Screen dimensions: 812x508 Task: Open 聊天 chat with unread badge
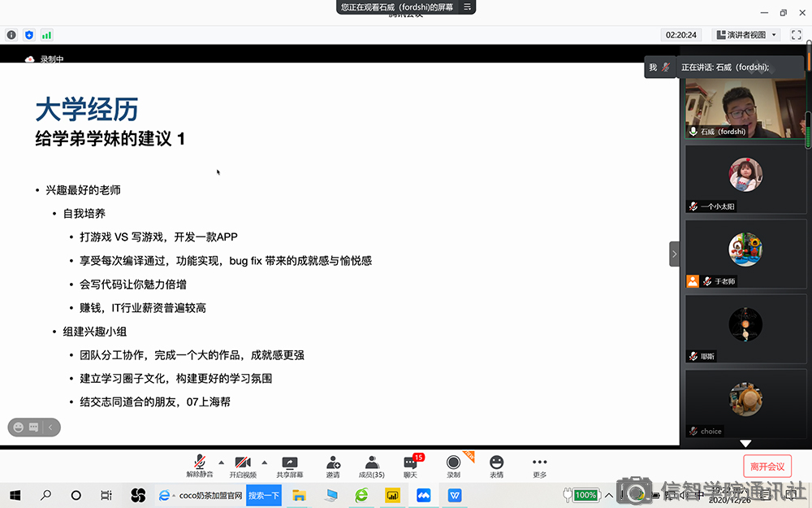coord(411,467)
